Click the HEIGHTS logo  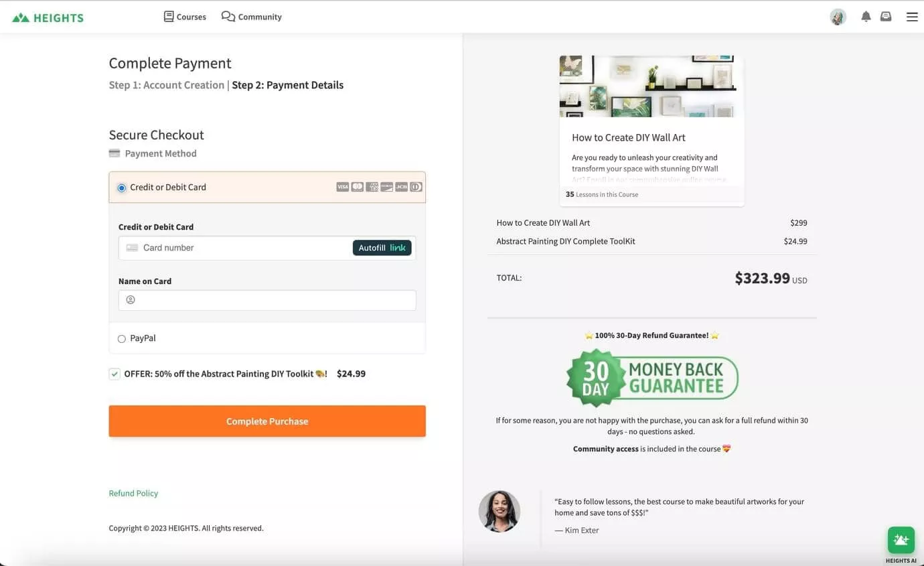[x=48, y=17]
